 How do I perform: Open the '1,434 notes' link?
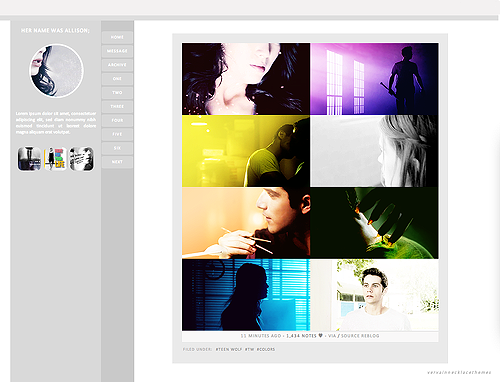(301, 336)
